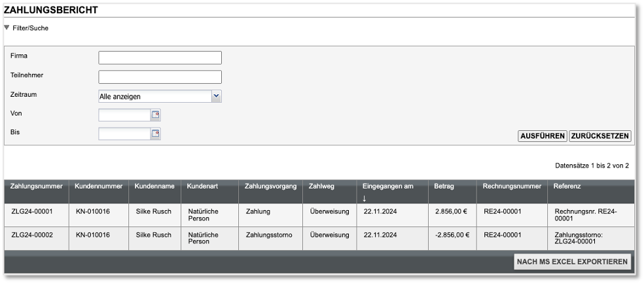Select payment row ZLG24-00001
The height and width of the screenshot is (284, 644).
[x=32, y=212]
